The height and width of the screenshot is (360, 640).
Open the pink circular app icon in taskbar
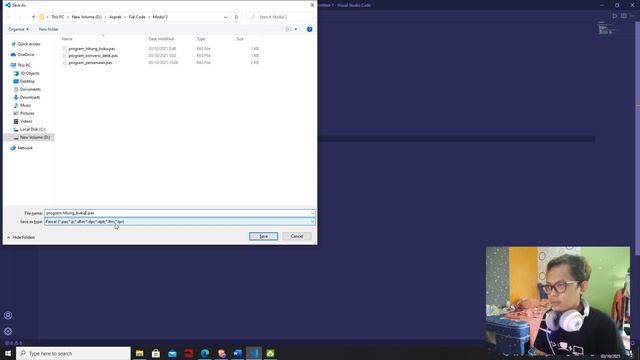[x=221, y=353]
